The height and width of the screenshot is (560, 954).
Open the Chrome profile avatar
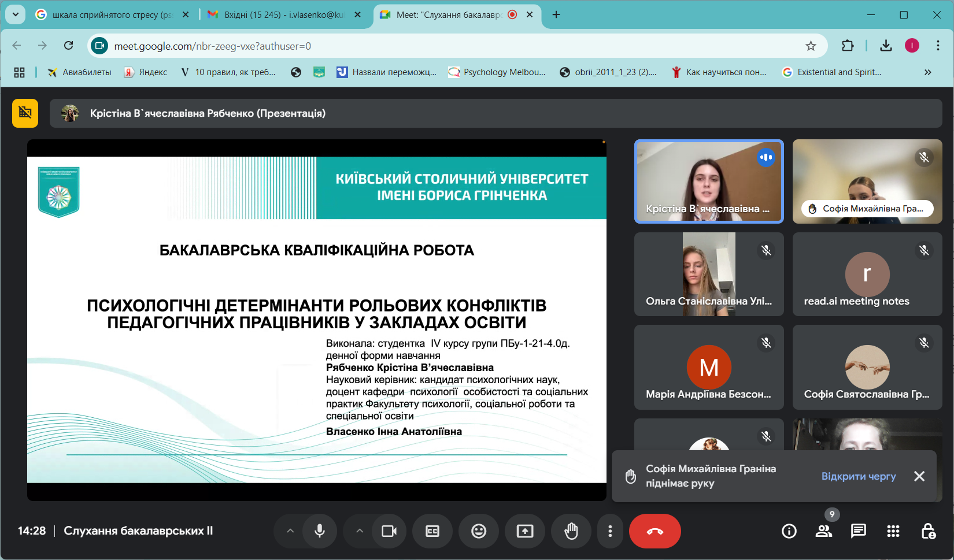912,46
